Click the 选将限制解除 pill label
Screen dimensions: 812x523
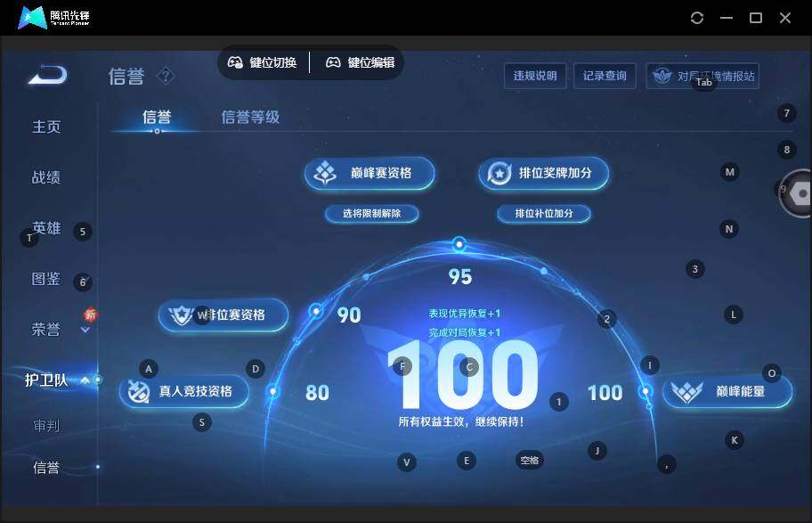pyautogui.click(x=373, y=214)
